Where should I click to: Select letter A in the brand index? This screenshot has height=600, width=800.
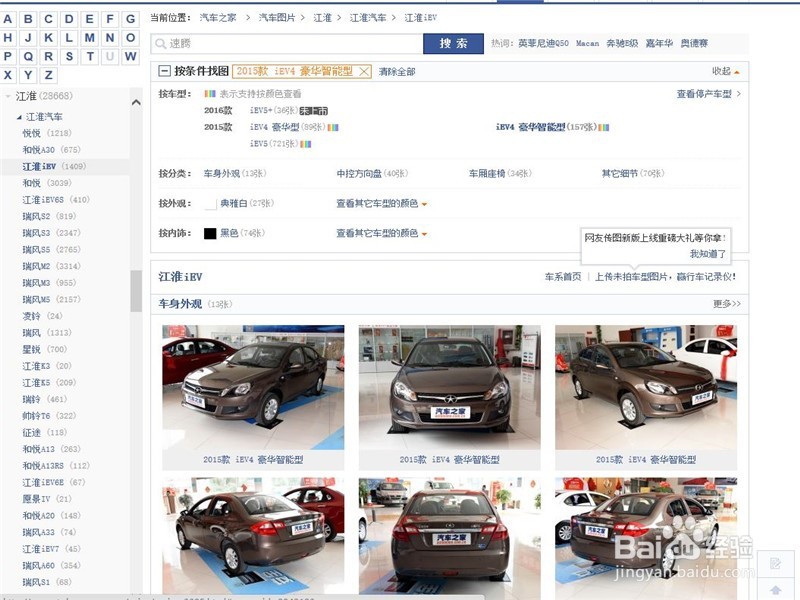tap(8, 19)
